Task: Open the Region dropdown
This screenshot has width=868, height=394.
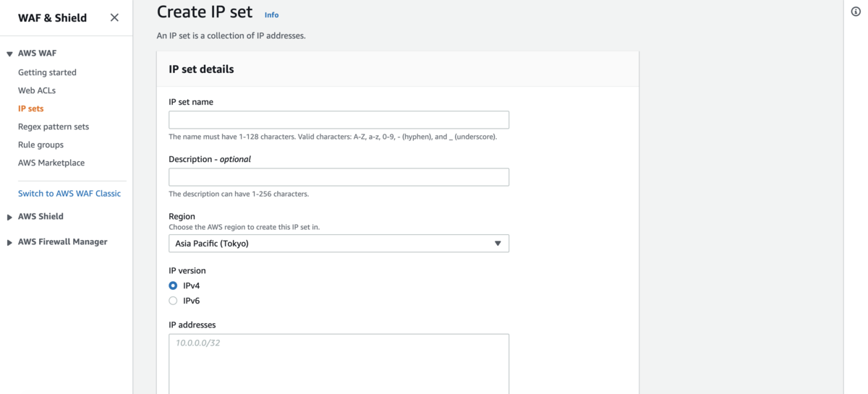Action: [339, 244]
